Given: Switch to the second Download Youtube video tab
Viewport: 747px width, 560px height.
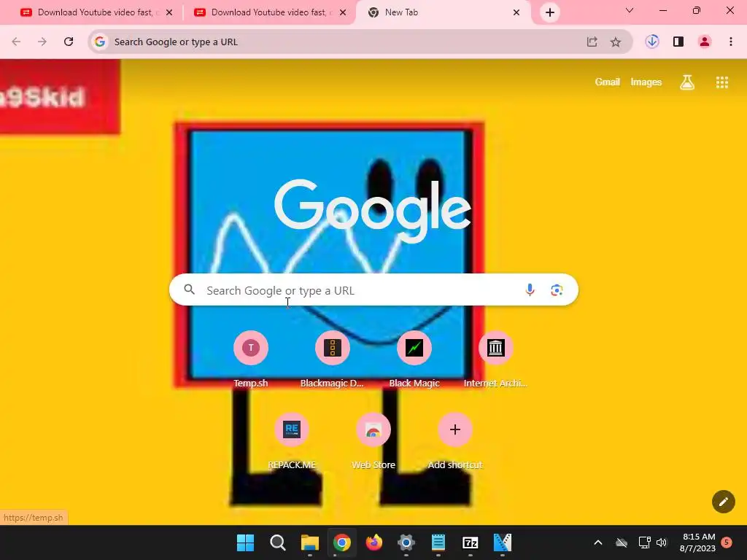Looking at the screenshot, I should pyautogui.click(x=269, y=12).
